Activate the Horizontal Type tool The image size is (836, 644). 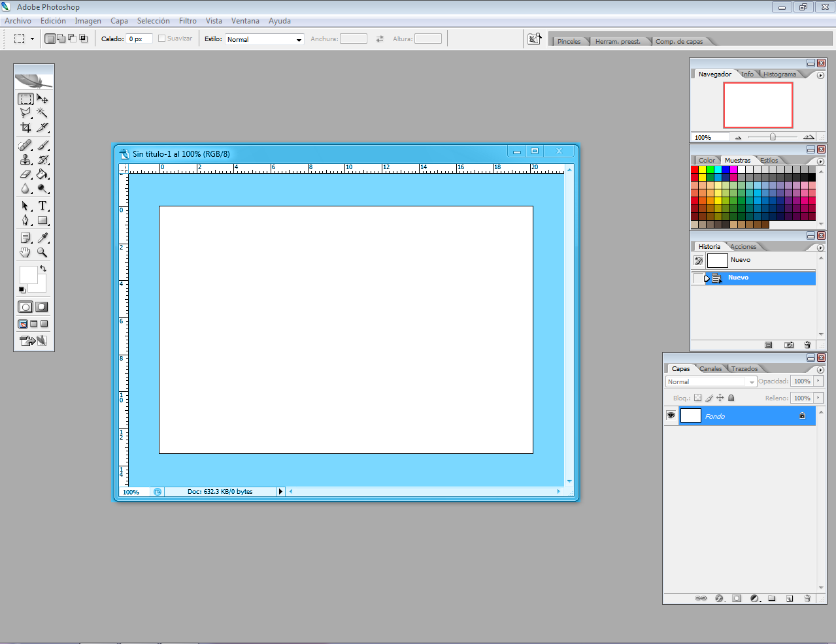(42, 206)
